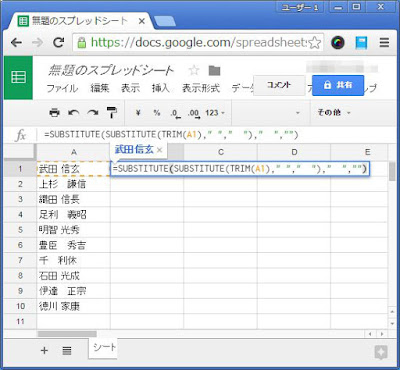The width and height of the screenshot is (400, 370).
Task: Click the horizontal scrollbar right arrow
Action: (382, 334)
